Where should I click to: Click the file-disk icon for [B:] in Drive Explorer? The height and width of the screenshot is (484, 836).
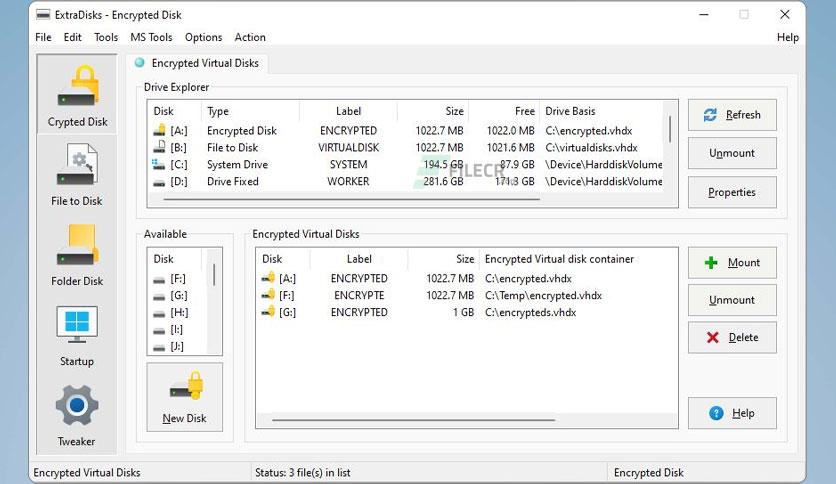(x=159, y=147)
